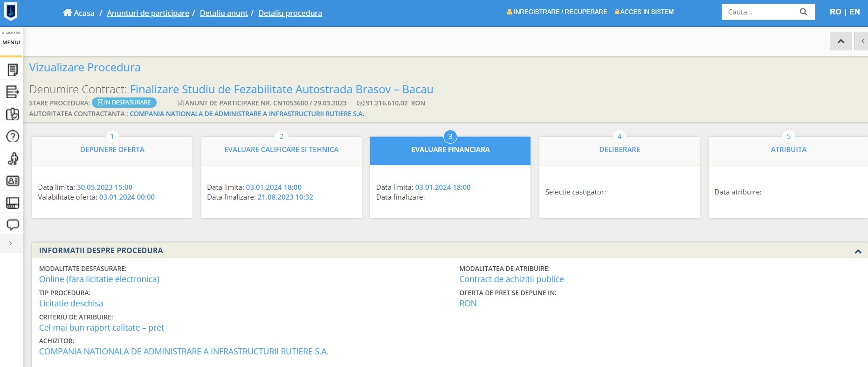Image resolution: width=868 pixels, height=367 pixels.
Task: Go to Acasa breadcrumb
Action: pos(84,13)
